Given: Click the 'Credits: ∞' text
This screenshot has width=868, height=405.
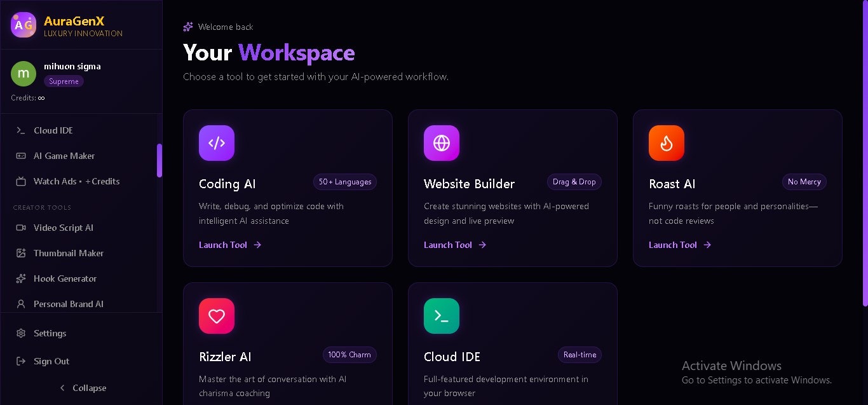Looking at the screenshot, I should click(x=28, y=98).
